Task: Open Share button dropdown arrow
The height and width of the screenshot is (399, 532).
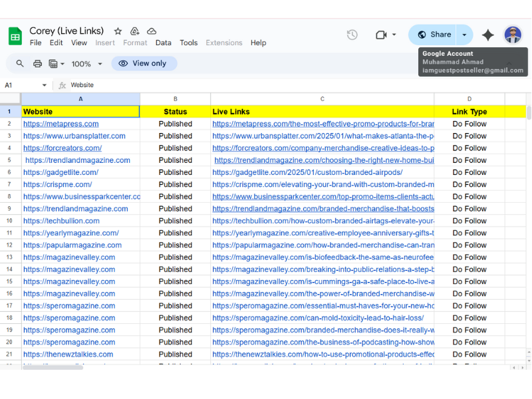Action: (x=464, y=35)
